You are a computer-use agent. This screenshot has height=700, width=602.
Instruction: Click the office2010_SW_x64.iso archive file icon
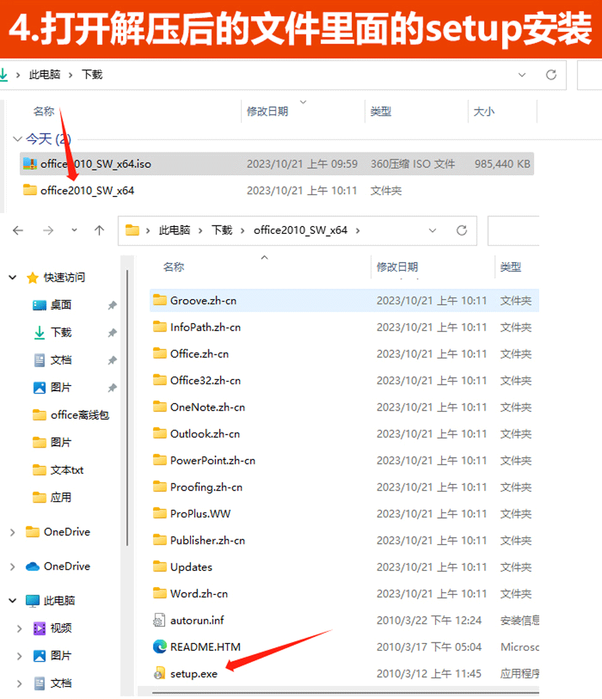[x=30, y=164]
